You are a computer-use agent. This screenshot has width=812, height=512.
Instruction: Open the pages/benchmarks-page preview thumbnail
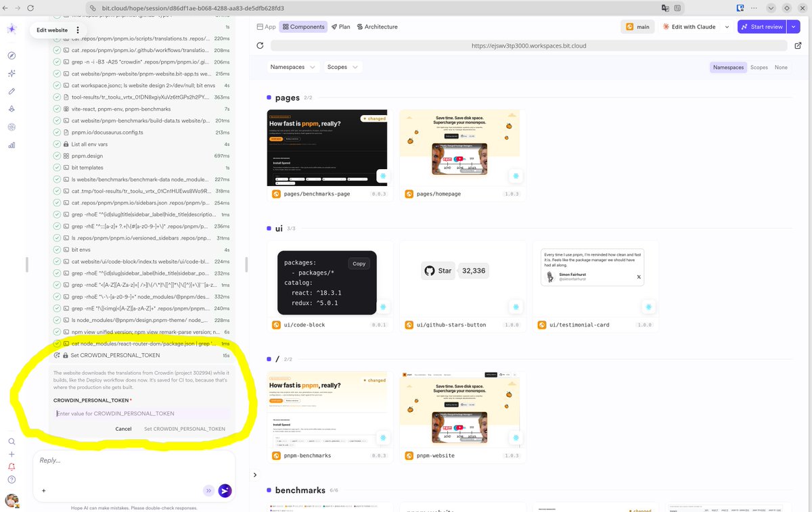tap(328, 147)
